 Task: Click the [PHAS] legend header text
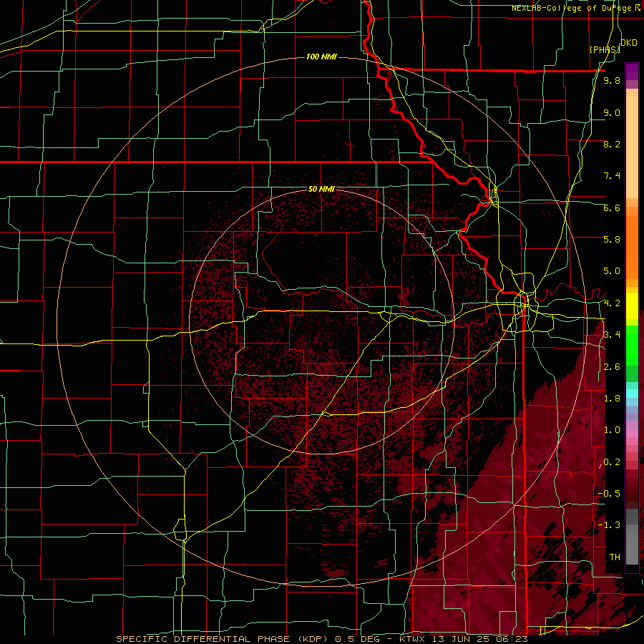pyautogui.click(x=605, y=49)
